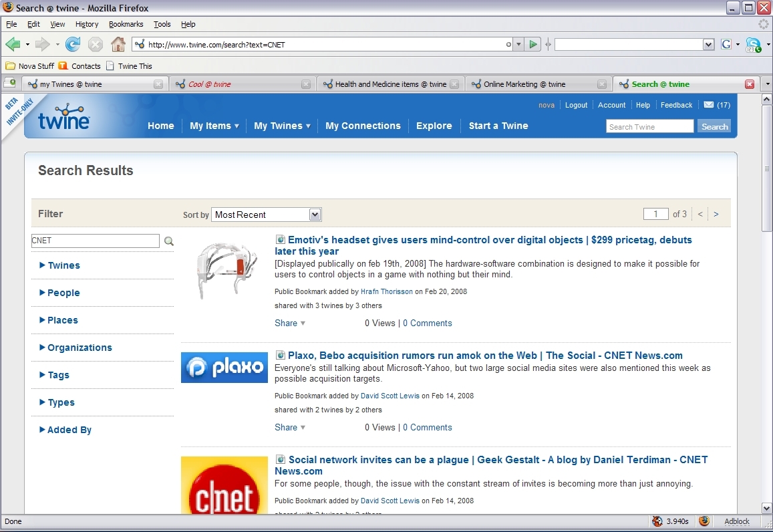
Task: Reload the page with the refresh icon
Action: pyautogui.click(x=73, y=44)
